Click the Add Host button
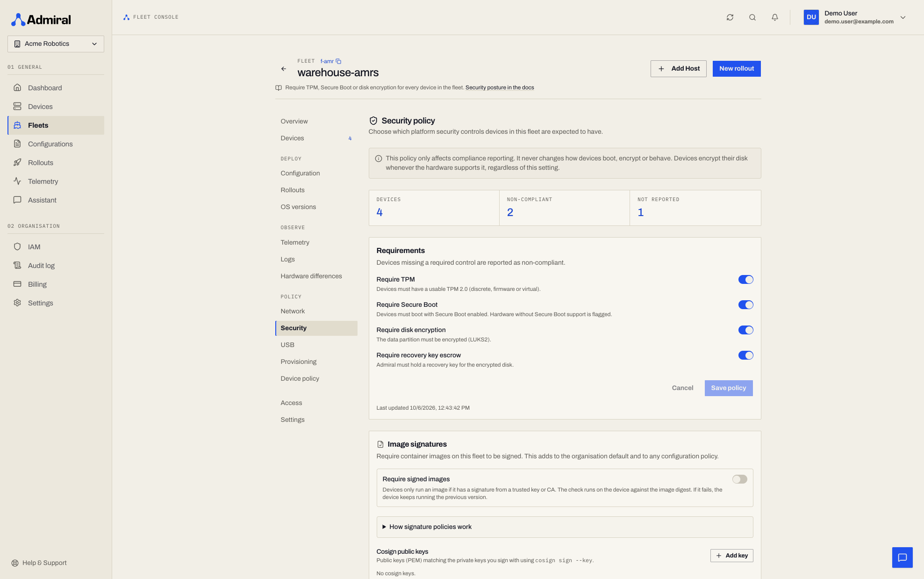The width and height of the screenshot is (924, 579). (x=678, y=69)
